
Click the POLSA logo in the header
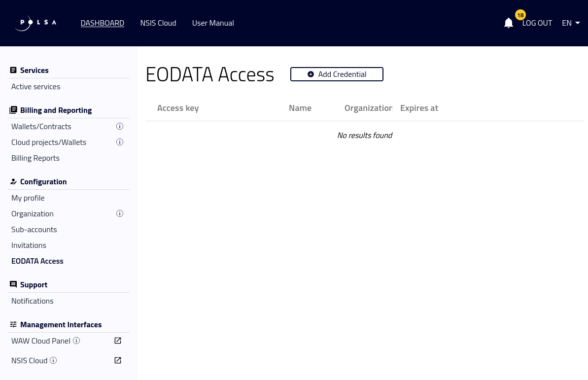pos(35,23)
